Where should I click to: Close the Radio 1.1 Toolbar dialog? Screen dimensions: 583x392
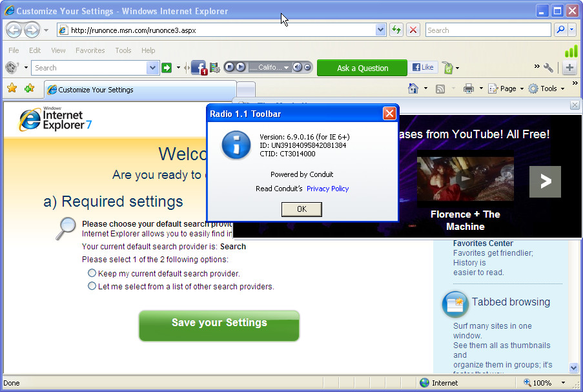coord(389,113)
